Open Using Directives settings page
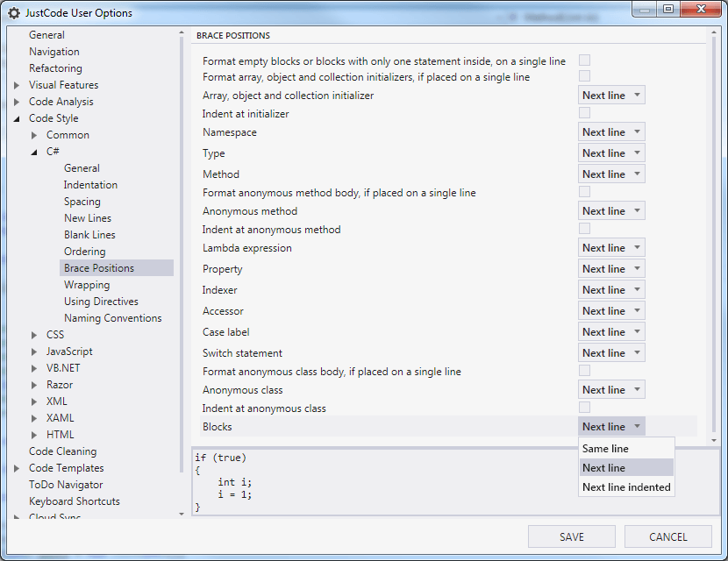Viewport: 728px width, 561px height. click(101, 302)
